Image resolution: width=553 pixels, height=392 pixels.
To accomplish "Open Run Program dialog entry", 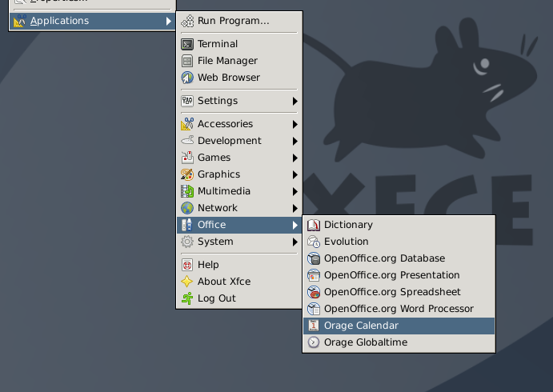I will 239,21.
